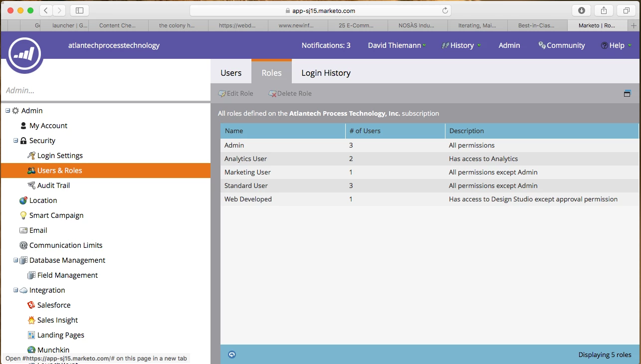641x364 pixels.
Task: Click Edit Role button
Action: (236, 93)
